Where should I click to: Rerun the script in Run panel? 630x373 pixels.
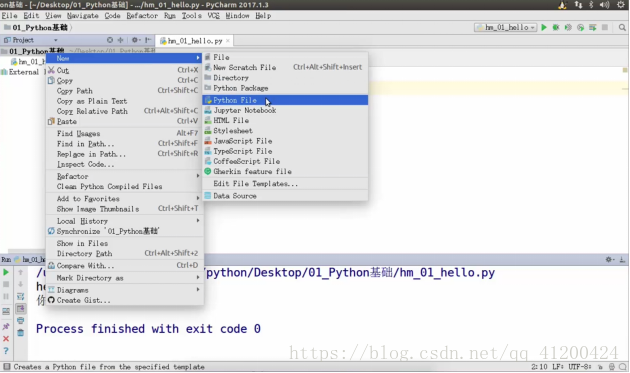tap(6, 272)
